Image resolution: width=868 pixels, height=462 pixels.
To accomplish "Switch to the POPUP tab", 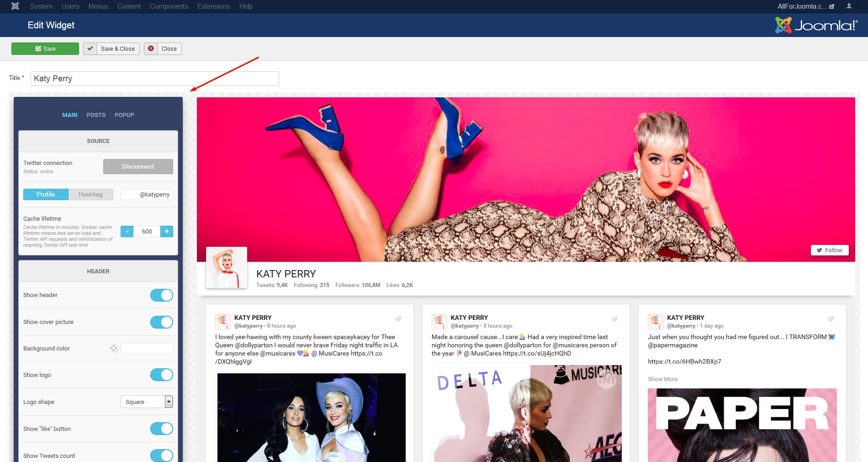I will (124, 115).
